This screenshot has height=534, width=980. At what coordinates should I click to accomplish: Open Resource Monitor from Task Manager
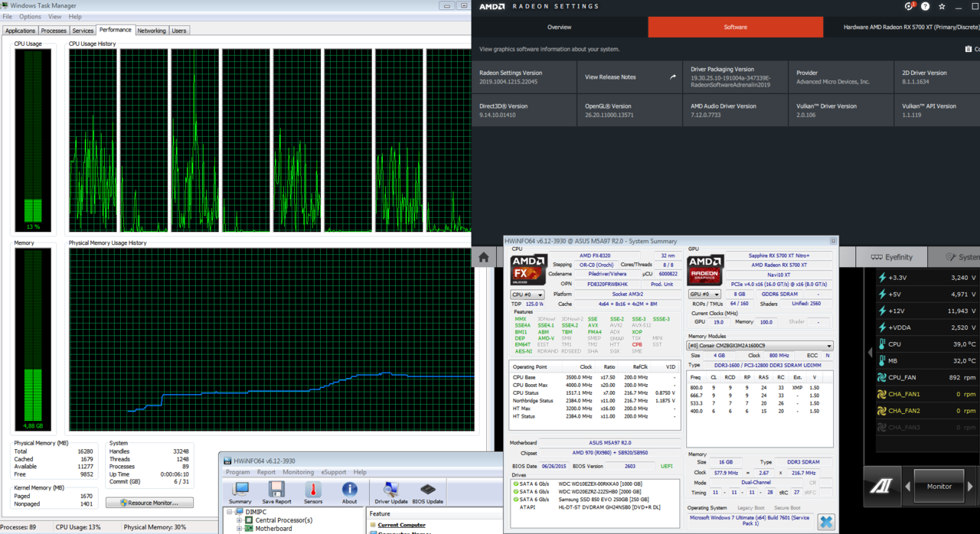pyautogui.click(x=149, y=503)
